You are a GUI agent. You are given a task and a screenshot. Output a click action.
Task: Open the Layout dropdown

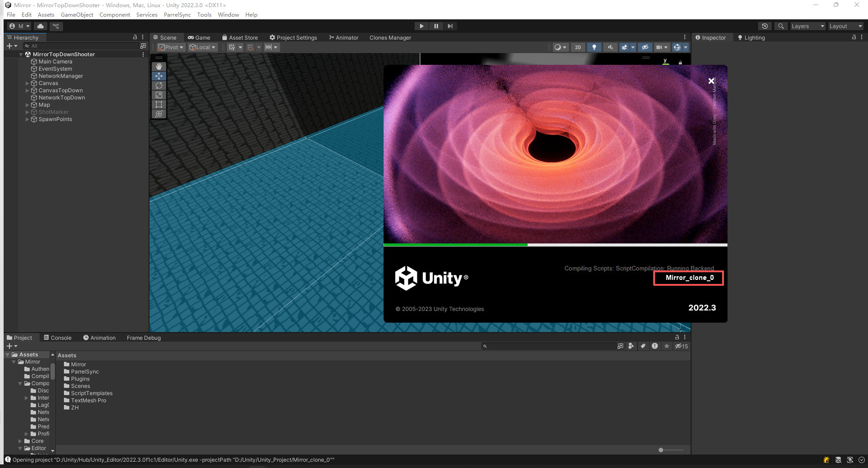845,26
